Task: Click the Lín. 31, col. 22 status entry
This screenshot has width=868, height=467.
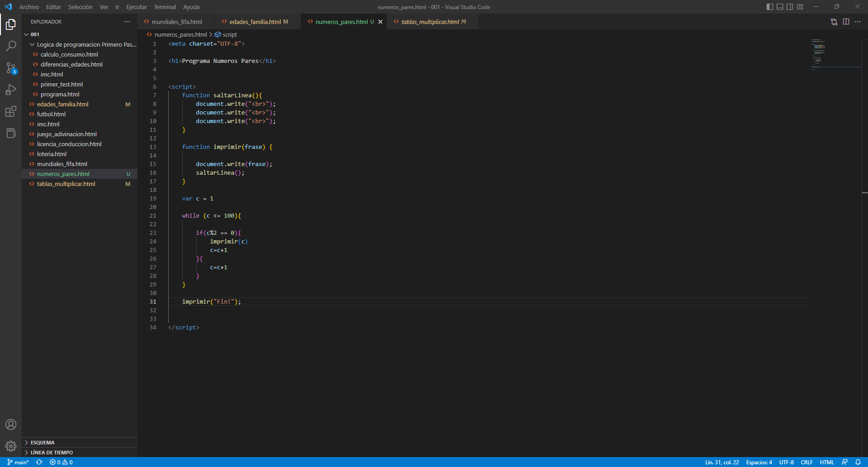Action: click(x=722, y=462)
